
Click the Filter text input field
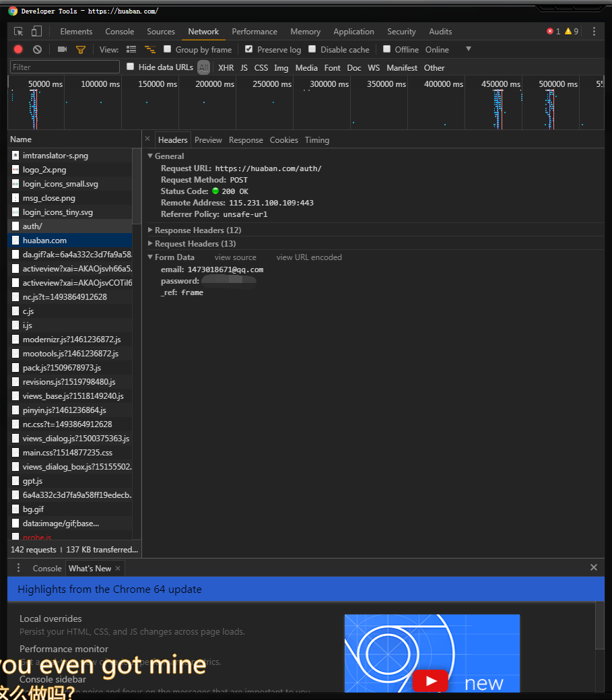(65, 67)
